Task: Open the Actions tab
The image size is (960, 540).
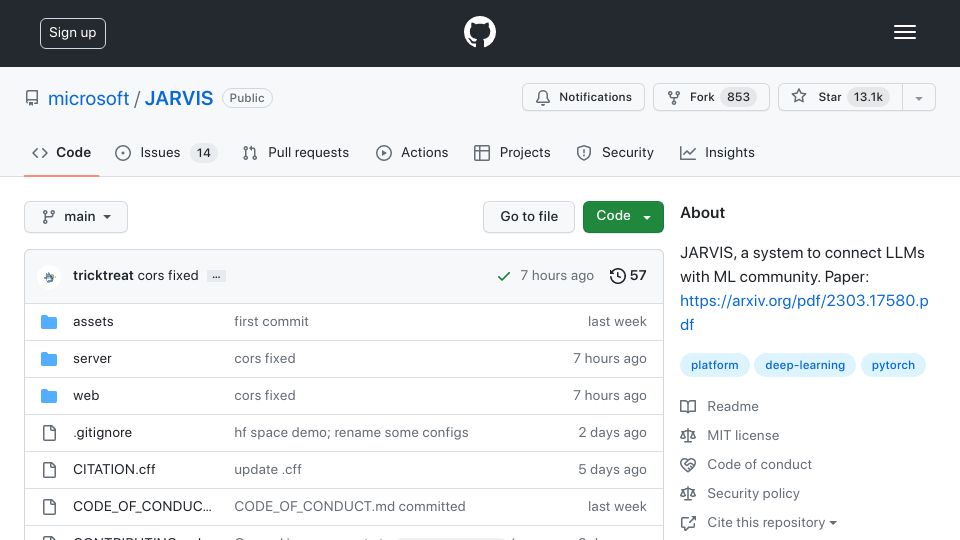Action: point(411,152)
